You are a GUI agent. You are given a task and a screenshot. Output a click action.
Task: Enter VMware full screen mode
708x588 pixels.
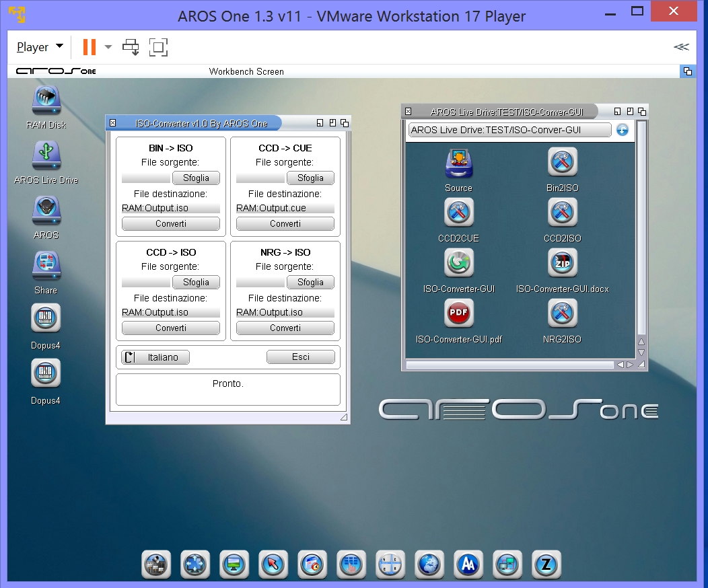158,47
